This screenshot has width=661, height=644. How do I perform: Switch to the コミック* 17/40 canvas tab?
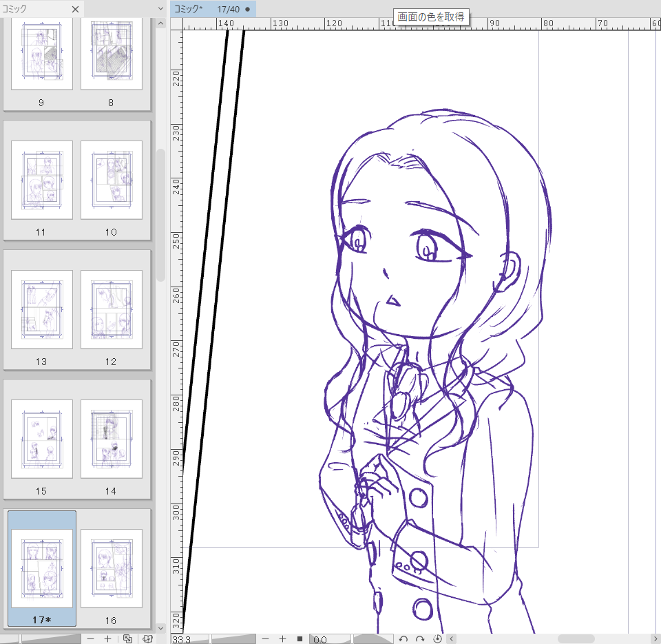click(207, 10)
